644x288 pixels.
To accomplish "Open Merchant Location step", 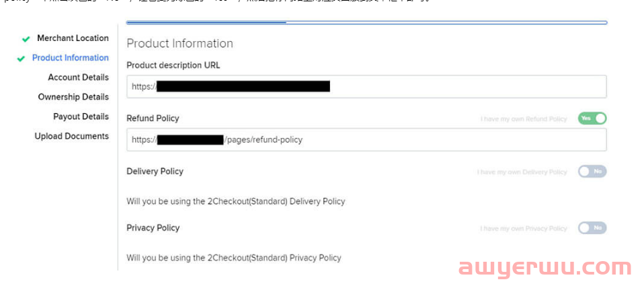I will [x=73, y=38].
